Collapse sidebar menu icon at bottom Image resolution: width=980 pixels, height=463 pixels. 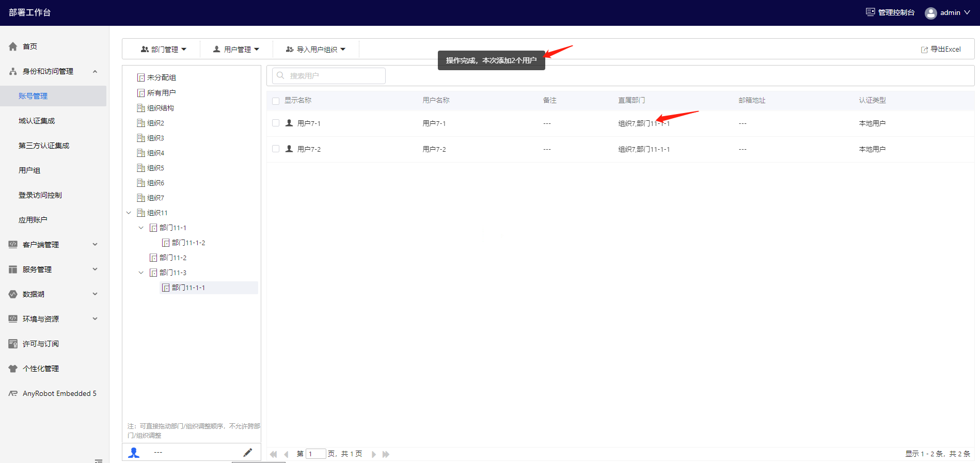click(99, 460)
